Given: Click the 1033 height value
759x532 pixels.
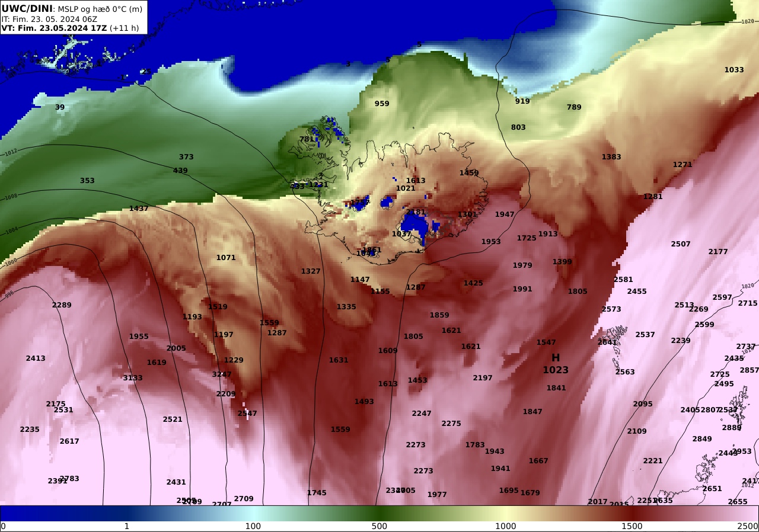Looking at the screenshot, I should coord(734,70).
